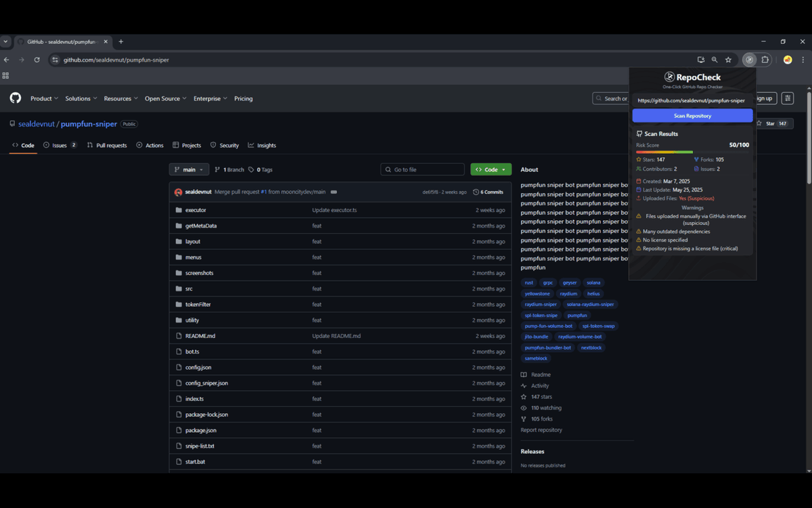Open the Actions tab

coord(150,145)
